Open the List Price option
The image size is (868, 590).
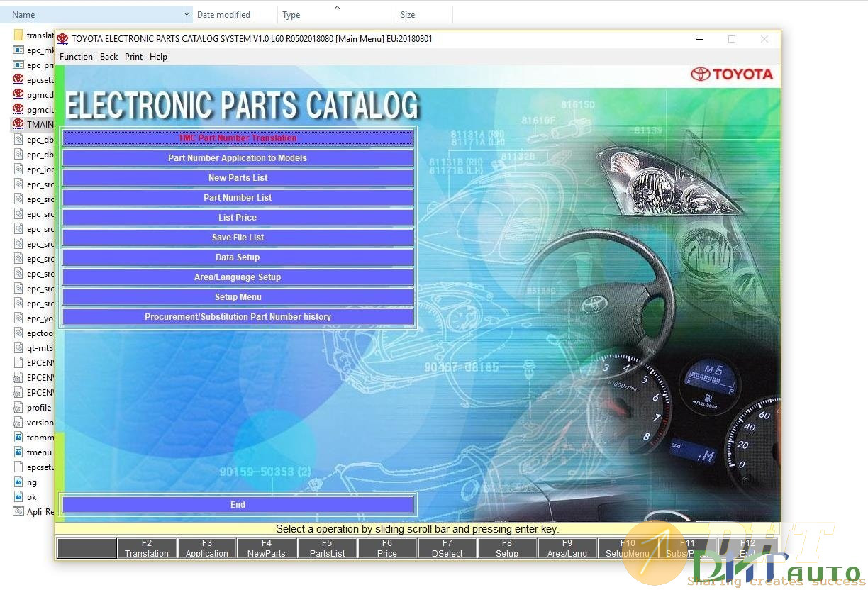click(x=238, y=218)
